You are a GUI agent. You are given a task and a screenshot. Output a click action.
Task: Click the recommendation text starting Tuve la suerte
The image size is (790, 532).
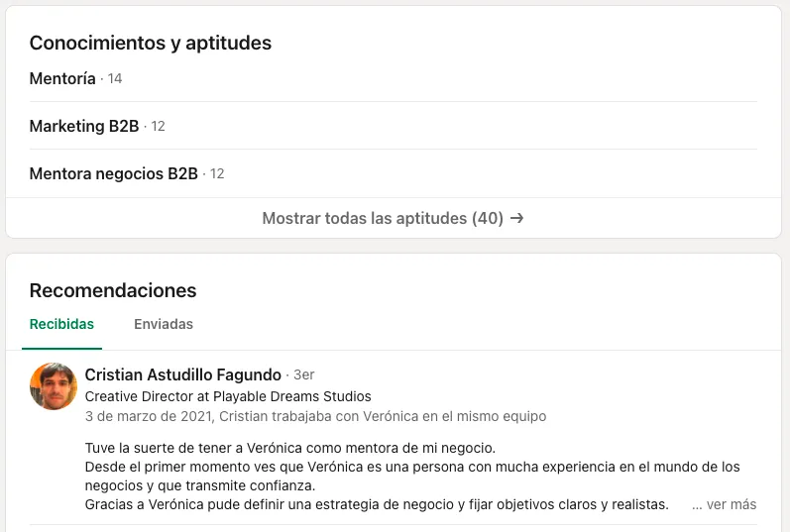pos(290,448)
